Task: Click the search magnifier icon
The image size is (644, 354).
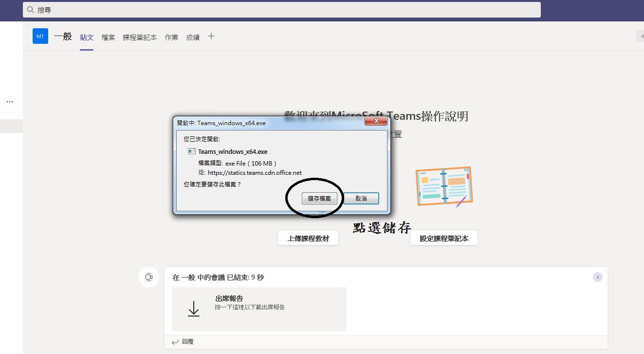Action: [x=30, y=10]
